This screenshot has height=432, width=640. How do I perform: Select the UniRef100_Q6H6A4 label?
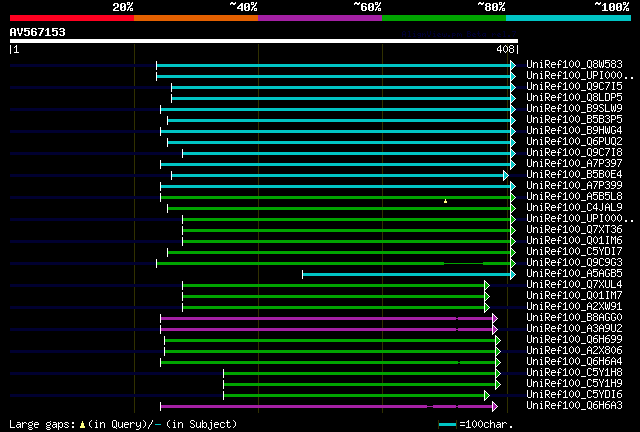574,362
